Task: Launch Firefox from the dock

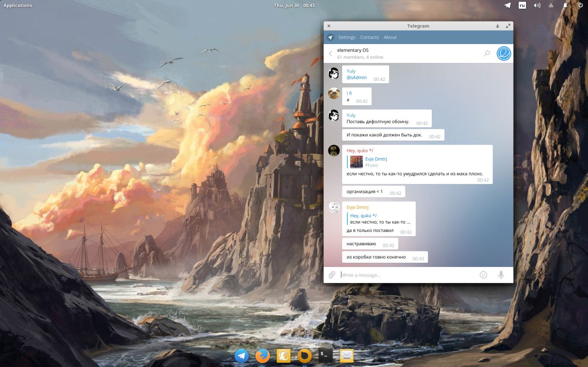Action: tap(263, 356)
